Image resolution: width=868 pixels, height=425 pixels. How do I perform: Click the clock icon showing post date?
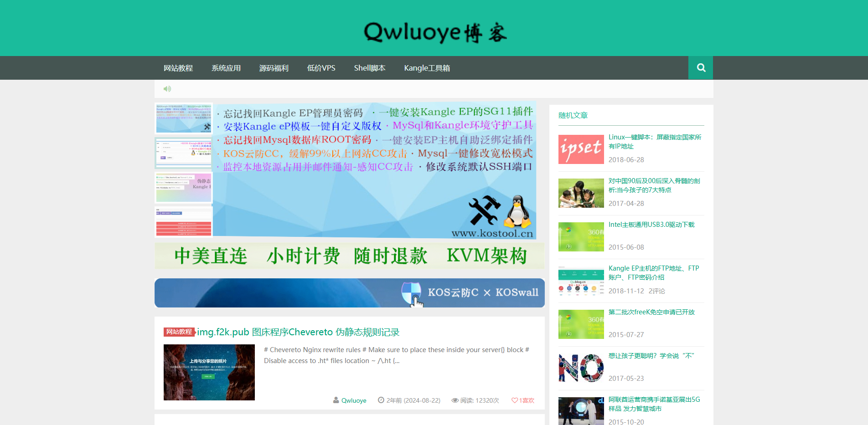click(382, 400)
